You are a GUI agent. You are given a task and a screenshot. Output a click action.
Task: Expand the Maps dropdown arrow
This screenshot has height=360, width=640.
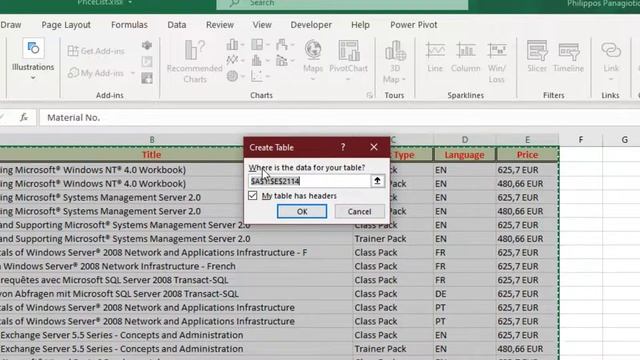point(313,79)
